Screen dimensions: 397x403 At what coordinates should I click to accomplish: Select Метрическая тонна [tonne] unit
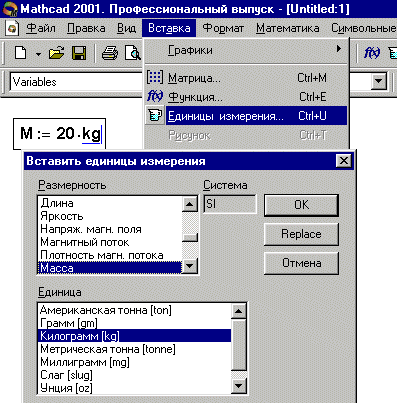point(135,349)
